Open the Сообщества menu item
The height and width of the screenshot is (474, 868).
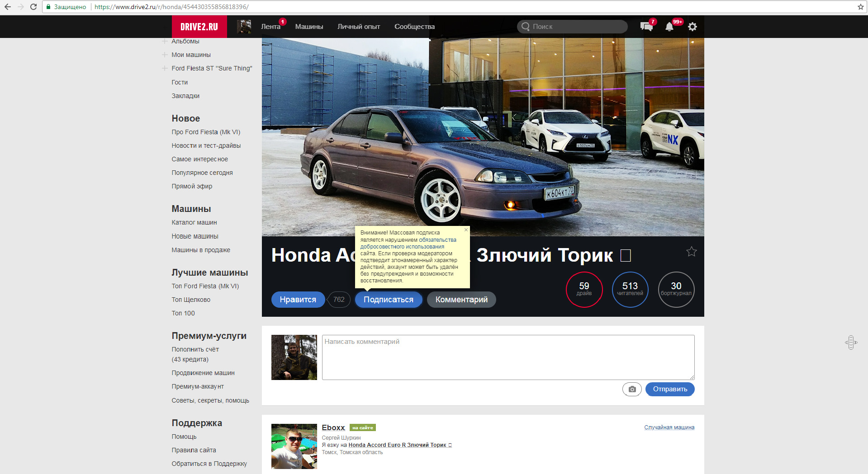coord(414,27)
